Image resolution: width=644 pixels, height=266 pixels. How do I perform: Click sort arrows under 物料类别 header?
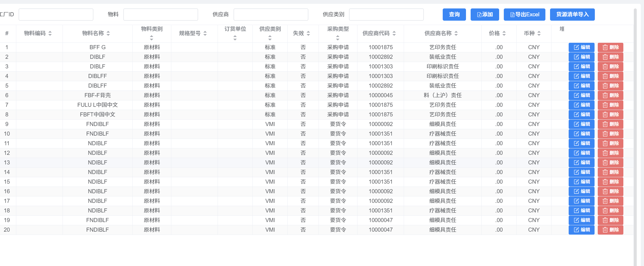pos(152,38)
